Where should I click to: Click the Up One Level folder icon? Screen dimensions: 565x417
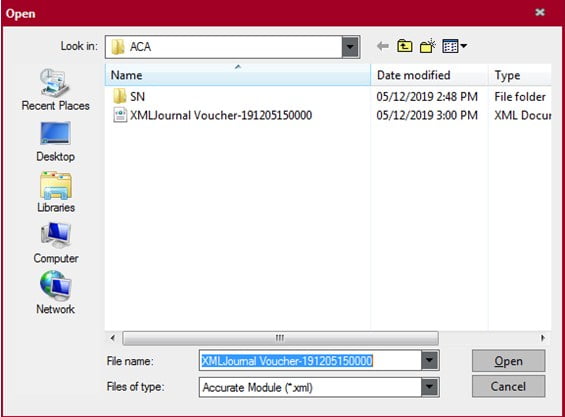click(405, 46)
